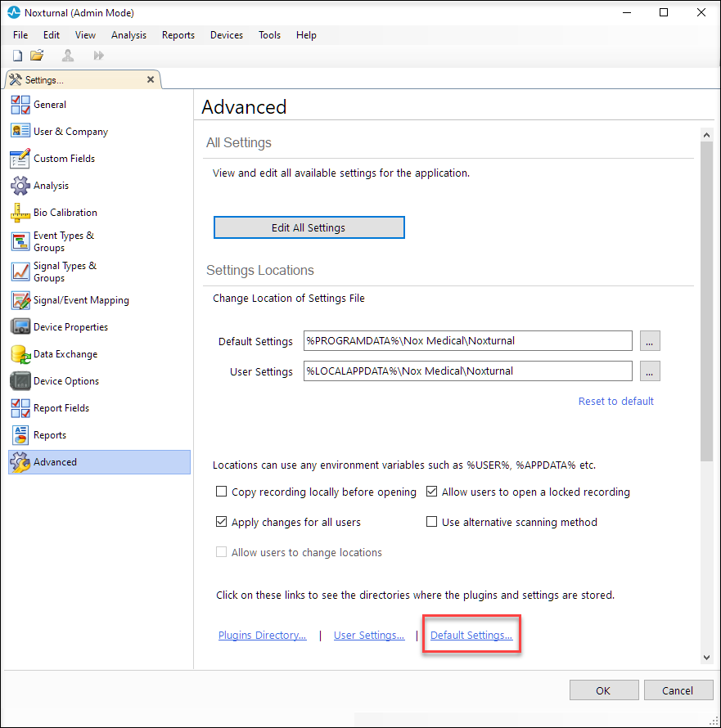
Task: Click the Edit All Settings button
Action: [309, 227]
